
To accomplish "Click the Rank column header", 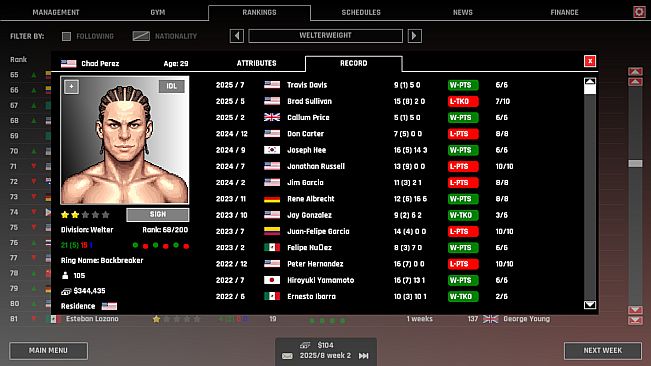I will (x=18, y=59).
